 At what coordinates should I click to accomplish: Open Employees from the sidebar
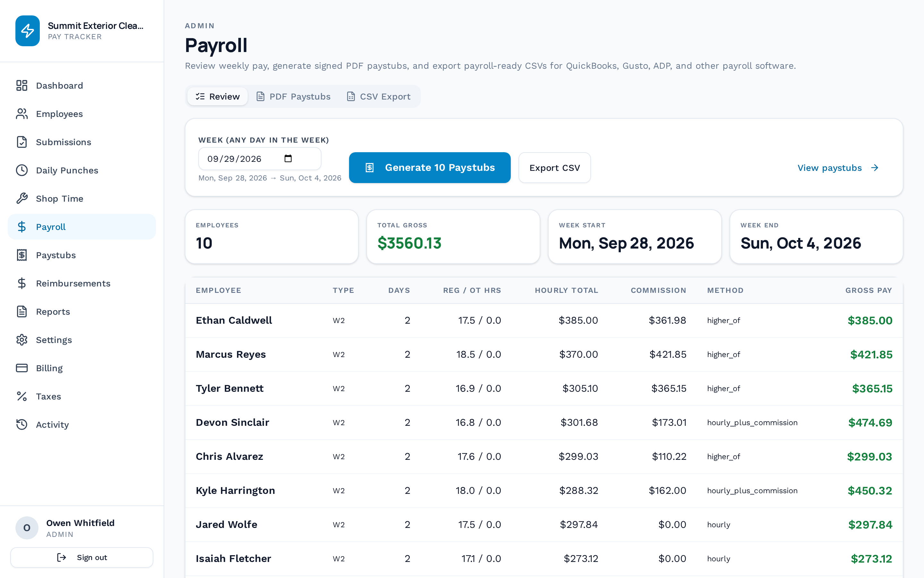82,114
